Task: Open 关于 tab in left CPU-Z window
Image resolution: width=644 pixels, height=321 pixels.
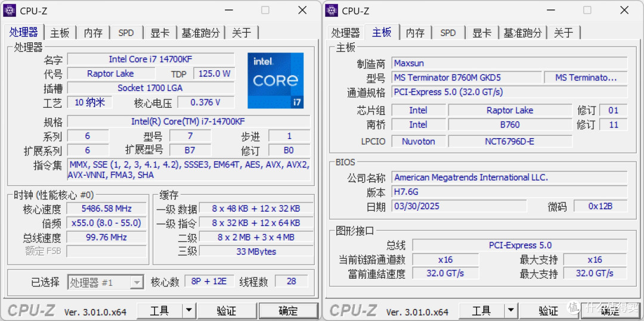Action: point(241,33)
